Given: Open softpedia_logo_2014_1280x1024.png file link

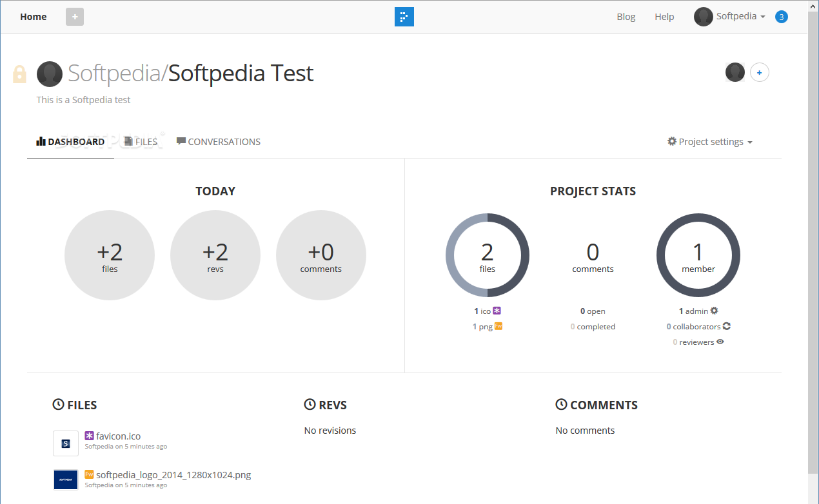Looking at the screenshot, I should point(173,475).
